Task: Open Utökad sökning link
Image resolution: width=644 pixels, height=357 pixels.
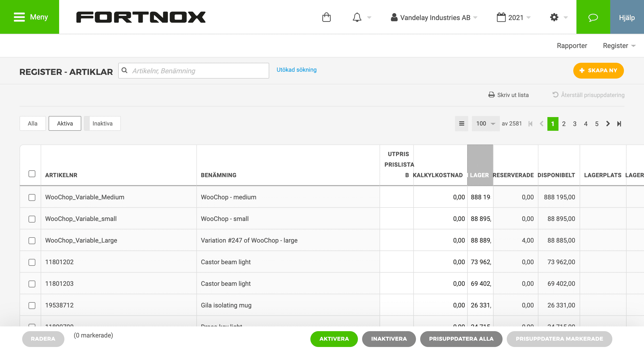Action: 296,70
